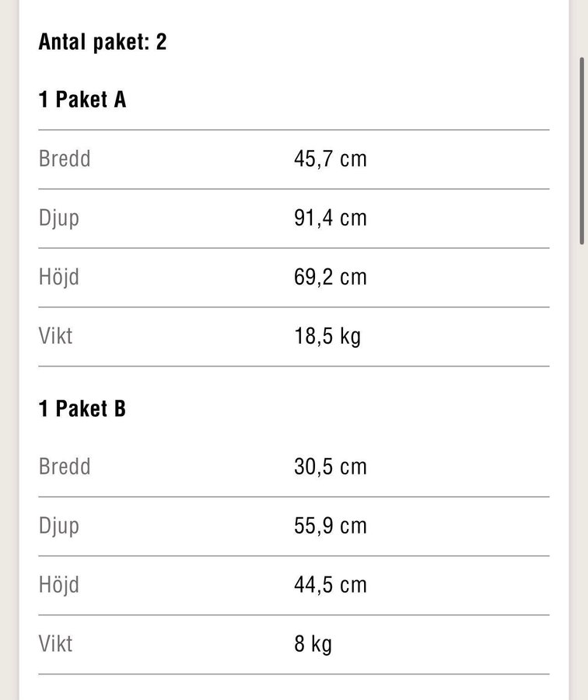Click the Bredd label under Paket B
Screen dimensions: 588x700
coord(65,467)
